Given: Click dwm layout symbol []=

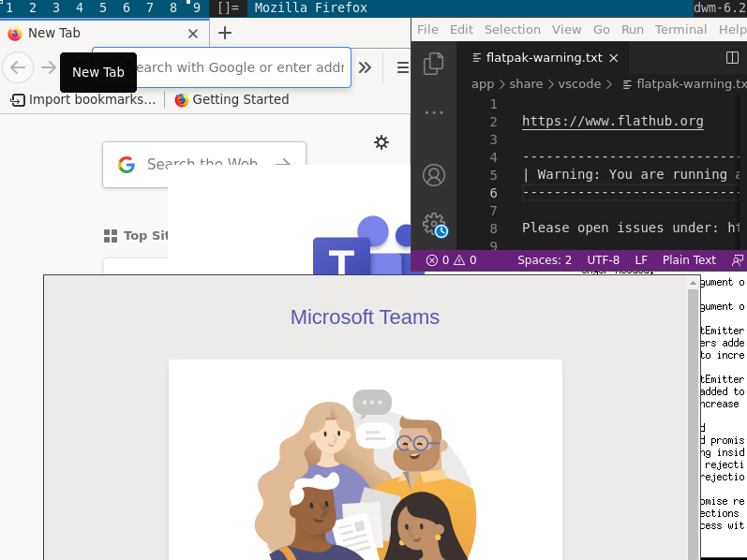Looking at the screenshot, I should [228, 8].
